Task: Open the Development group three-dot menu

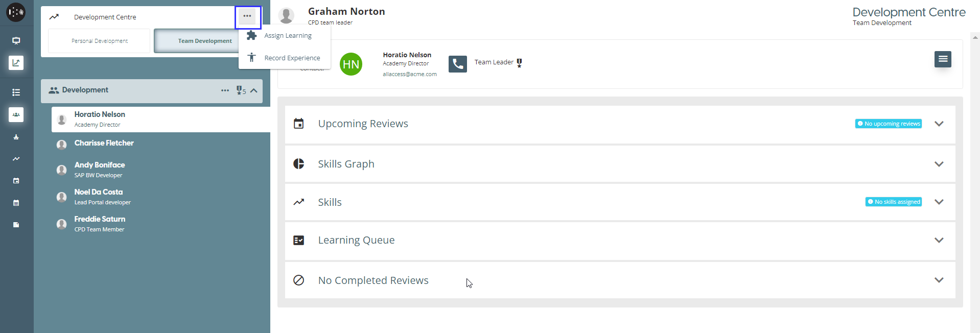Action: tap(225, 90)
